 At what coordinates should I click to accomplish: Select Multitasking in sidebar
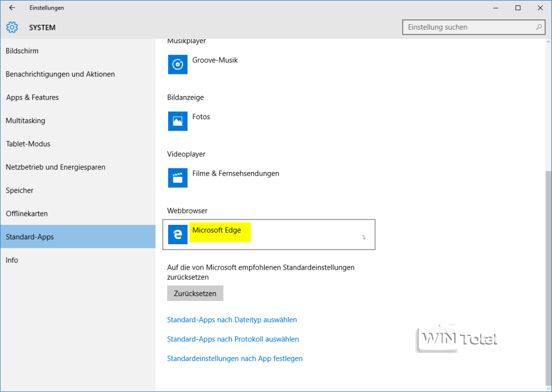(78, 120)
